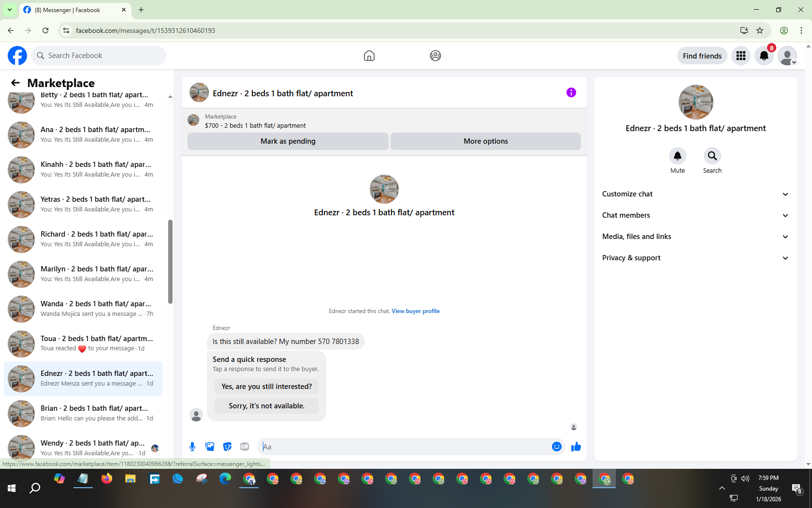The height and width of the screenshot is (508, 812).
Task: Expand Media, files and links section
Action: (x=696, y=237)
